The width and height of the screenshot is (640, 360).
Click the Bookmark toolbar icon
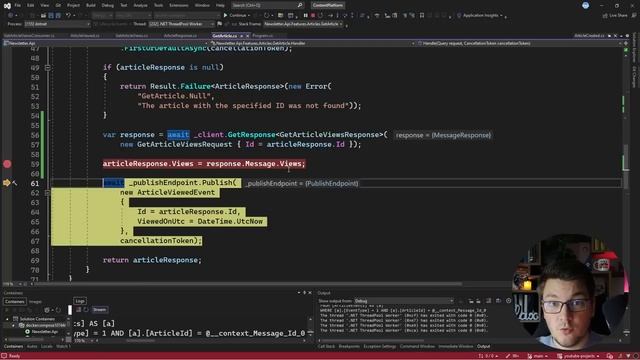[422, 16]
